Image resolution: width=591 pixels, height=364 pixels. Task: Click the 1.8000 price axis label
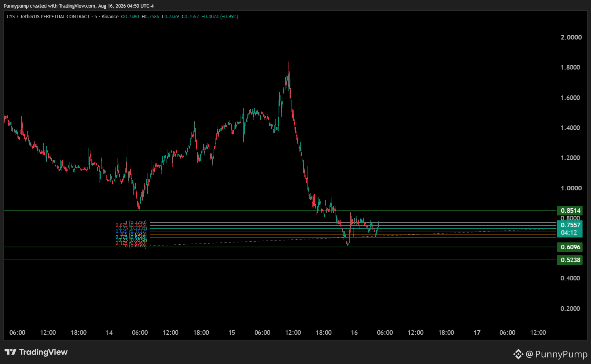pyautogui.click(x=570, y=67)
